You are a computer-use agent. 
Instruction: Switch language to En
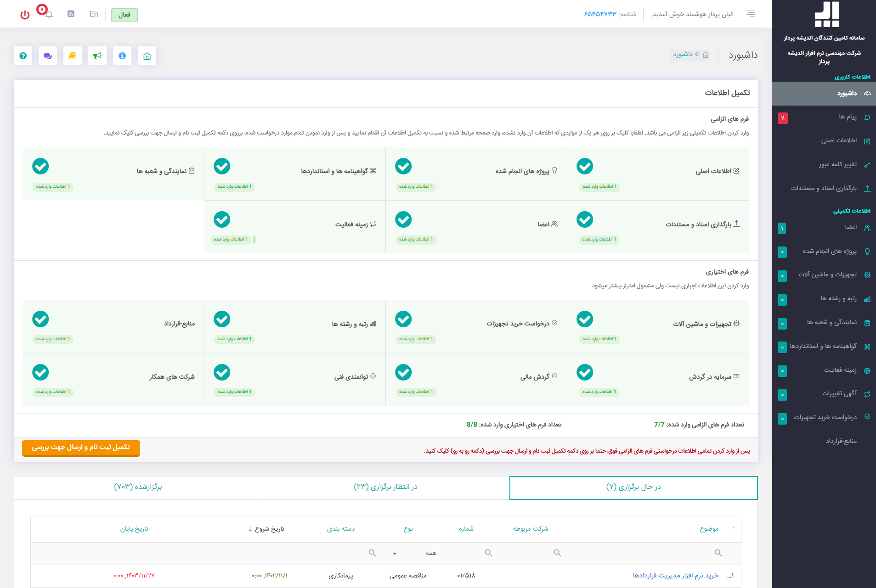tap(94, 14)
